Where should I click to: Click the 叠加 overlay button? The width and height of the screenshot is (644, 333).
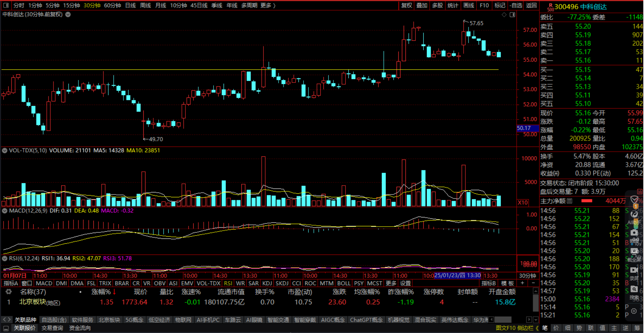[x=422, y=5]
